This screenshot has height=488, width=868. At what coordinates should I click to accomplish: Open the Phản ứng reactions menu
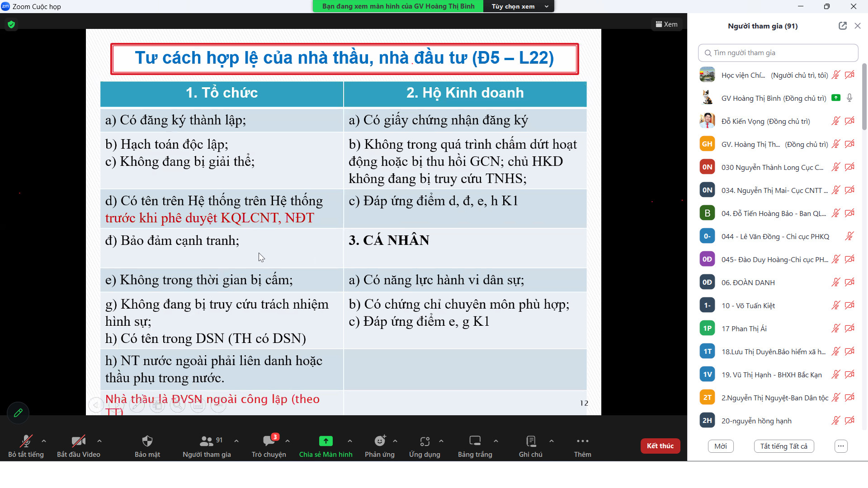[379, 446]
